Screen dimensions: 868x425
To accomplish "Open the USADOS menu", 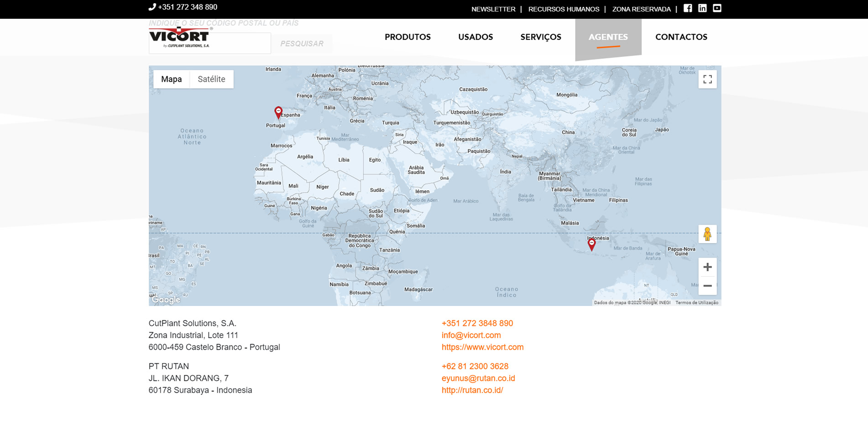I will 476,37.
